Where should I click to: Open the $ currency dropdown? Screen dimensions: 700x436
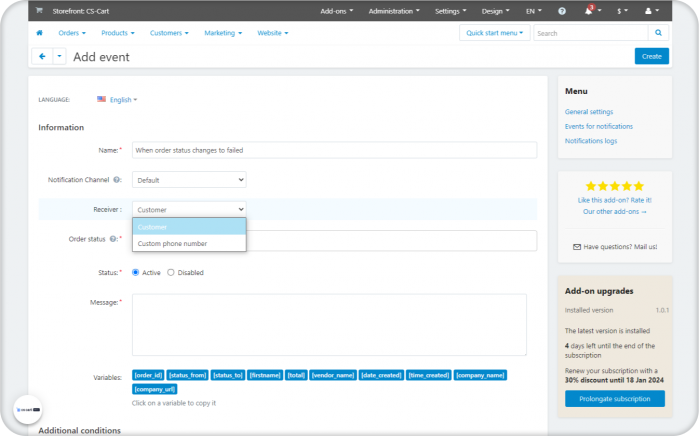pyautogui.click(x=622, y=11)
